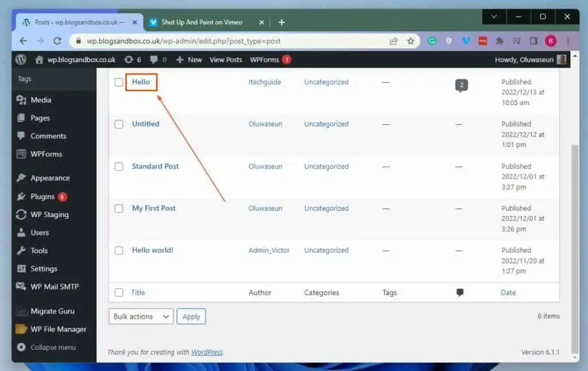588x371 pixels.
Task: Open WP Mail SMTP settings
Action: coord(53,287)
